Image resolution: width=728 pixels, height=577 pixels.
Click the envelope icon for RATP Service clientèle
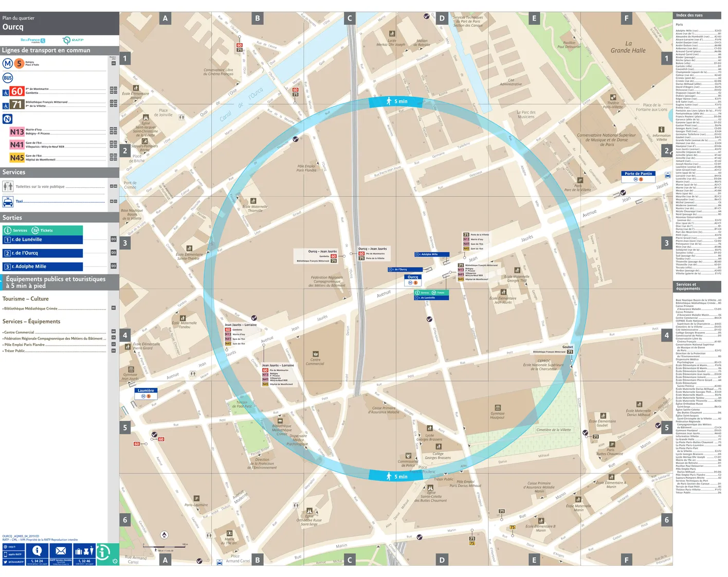coord(61,551)
